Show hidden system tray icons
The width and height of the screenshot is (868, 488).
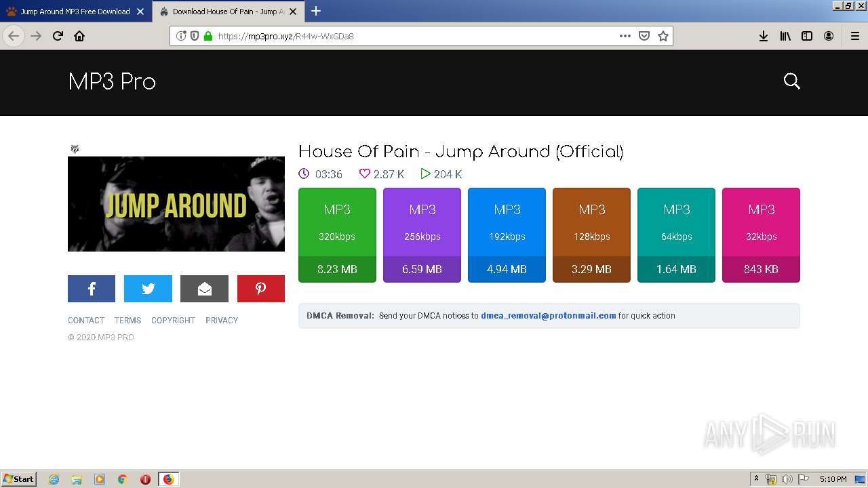(x=756, y=479)
